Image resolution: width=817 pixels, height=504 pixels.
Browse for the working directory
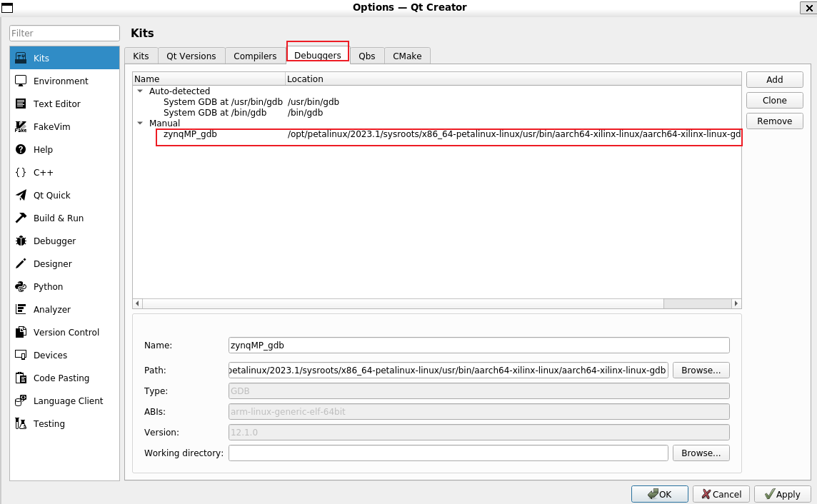pos(701,453)
